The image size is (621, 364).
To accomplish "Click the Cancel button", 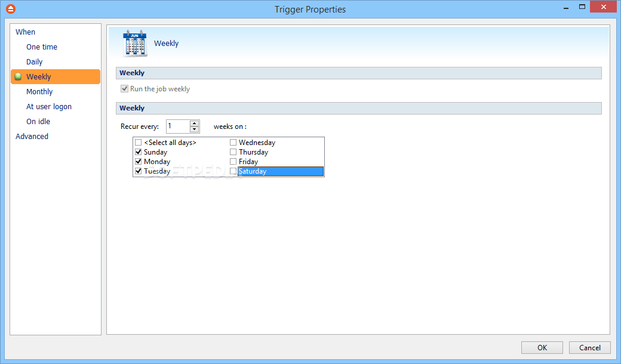I will 590,347.
